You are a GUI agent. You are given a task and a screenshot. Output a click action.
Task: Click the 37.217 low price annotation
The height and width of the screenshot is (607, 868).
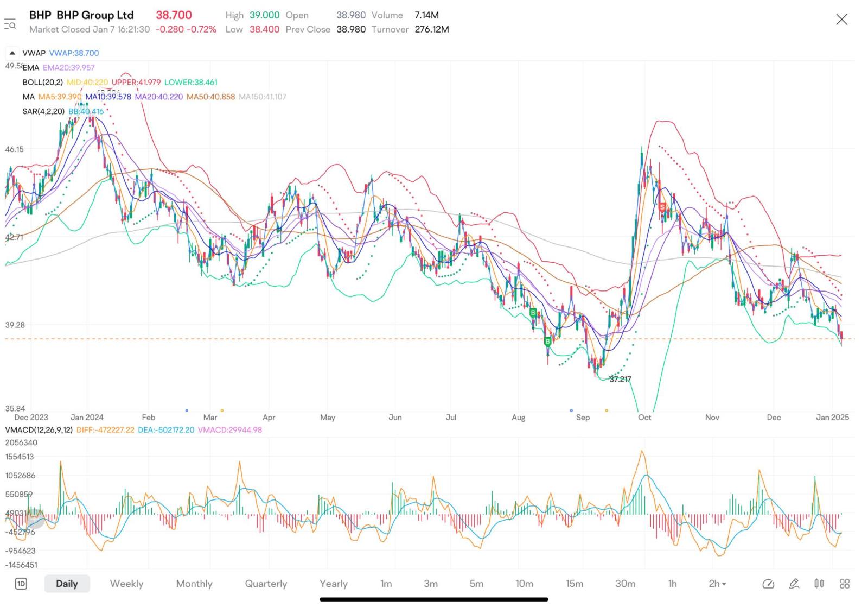pos(620,379)
